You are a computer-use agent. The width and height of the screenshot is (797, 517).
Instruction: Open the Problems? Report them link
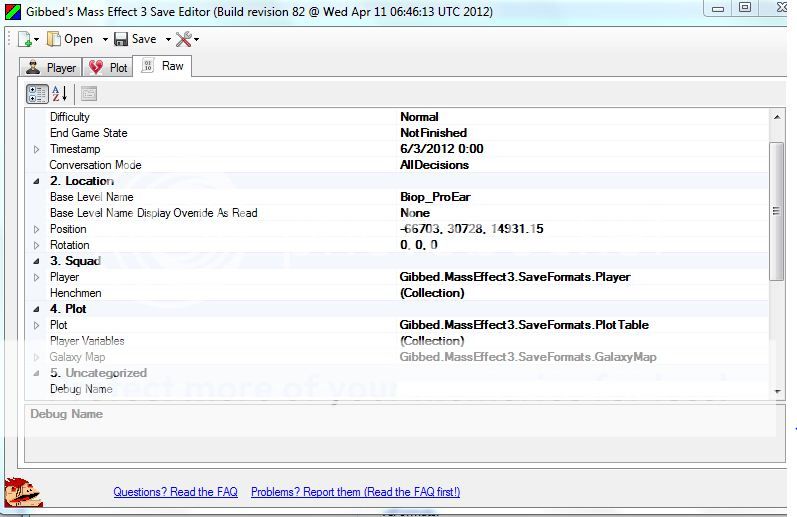(x=355, y=492)
